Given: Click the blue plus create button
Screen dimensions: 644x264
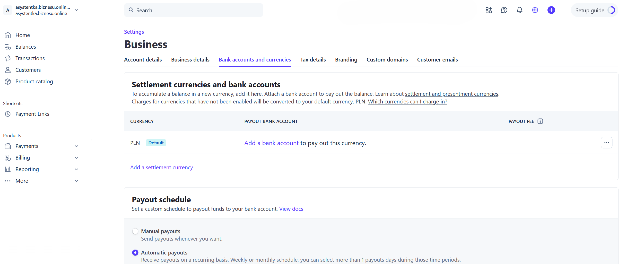Looking at the screenshot, I should (x=551, y=10).
